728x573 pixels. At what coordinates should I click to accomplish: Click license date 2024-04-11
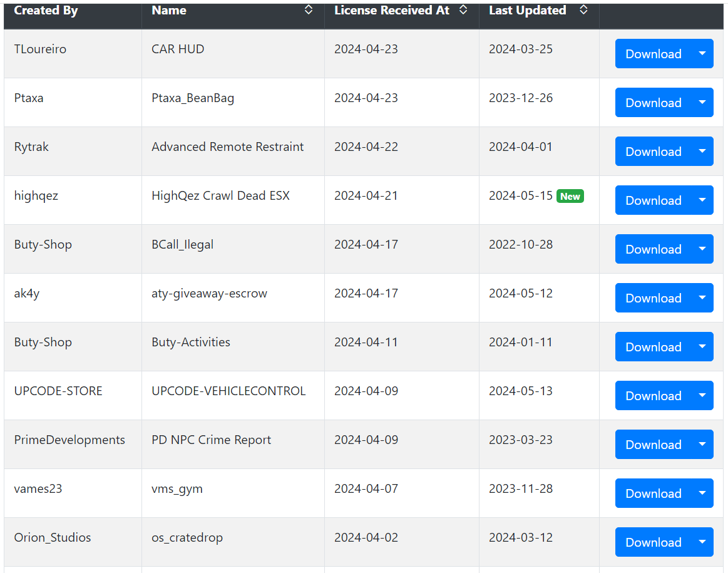(x=366, y=342)
